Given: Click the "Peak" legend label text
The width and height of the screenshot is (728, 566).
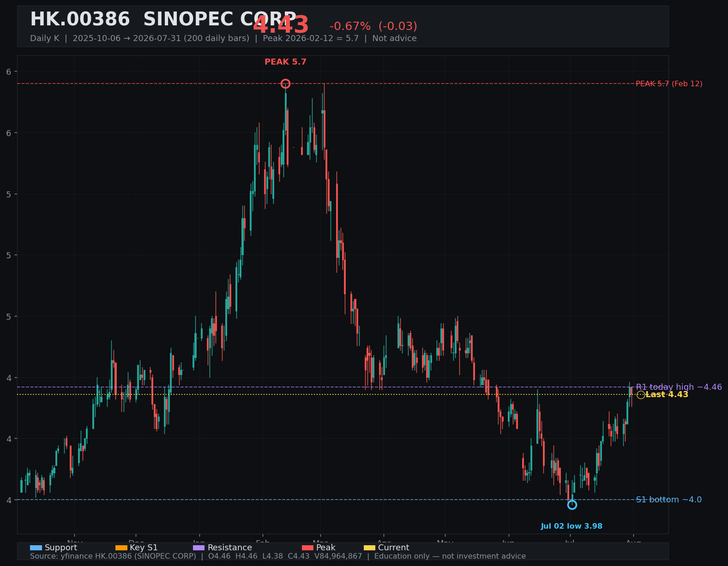Looking at the screenshot, I should [x=326, y=548].
